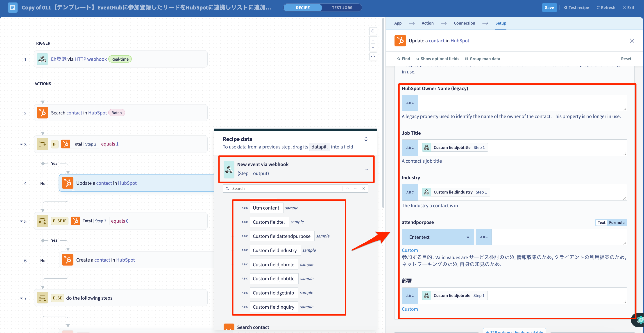This screenshot has width=644, height=333.
Task: Click ELSE IF branch icon in step 5
Action: pos(42,221)
